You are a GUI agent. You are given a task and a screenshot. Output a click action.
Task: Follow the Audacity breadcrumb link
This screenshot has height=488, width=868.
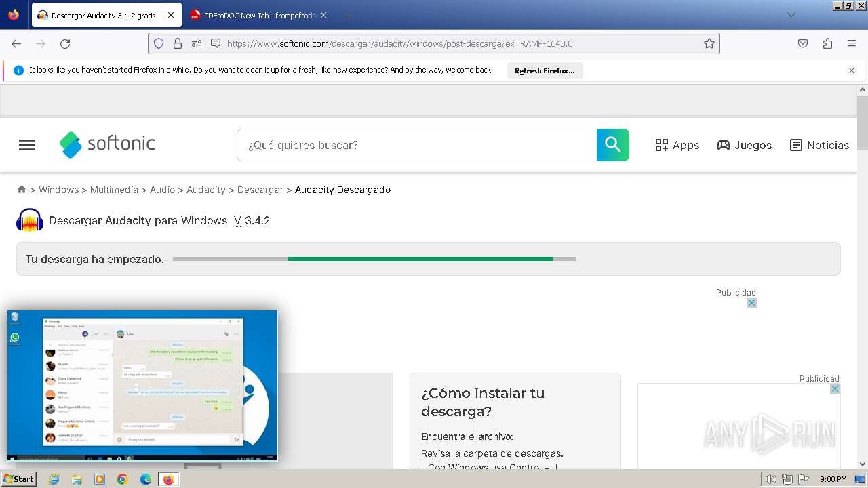(x=205, y=190)
